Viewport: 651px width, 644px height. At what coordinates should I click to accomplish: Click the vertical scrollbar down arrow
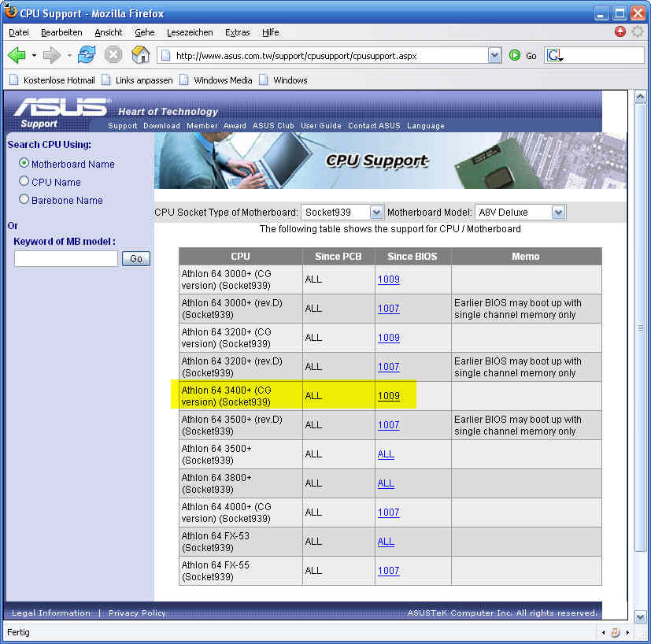tap(640, 617)
